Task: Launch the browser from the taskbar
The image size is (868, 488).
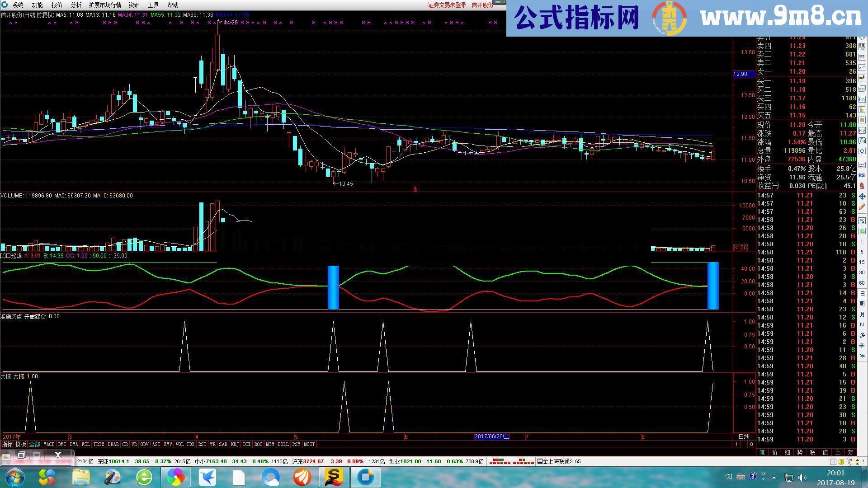Action: click(144, 477)
